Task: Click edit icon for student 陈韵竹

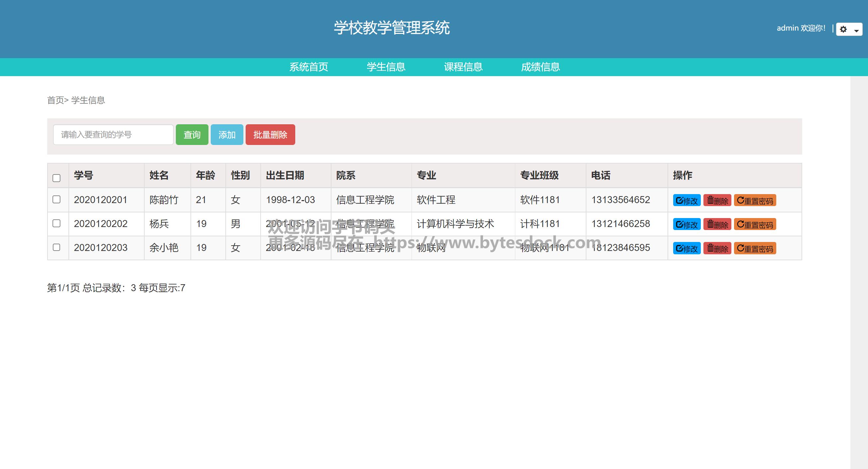Action: tap(680, 200)
